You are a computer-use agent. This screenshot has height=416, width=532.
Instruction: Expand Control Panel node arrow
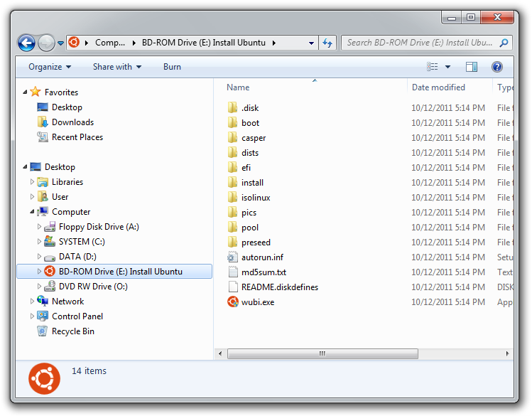(32, 316)
